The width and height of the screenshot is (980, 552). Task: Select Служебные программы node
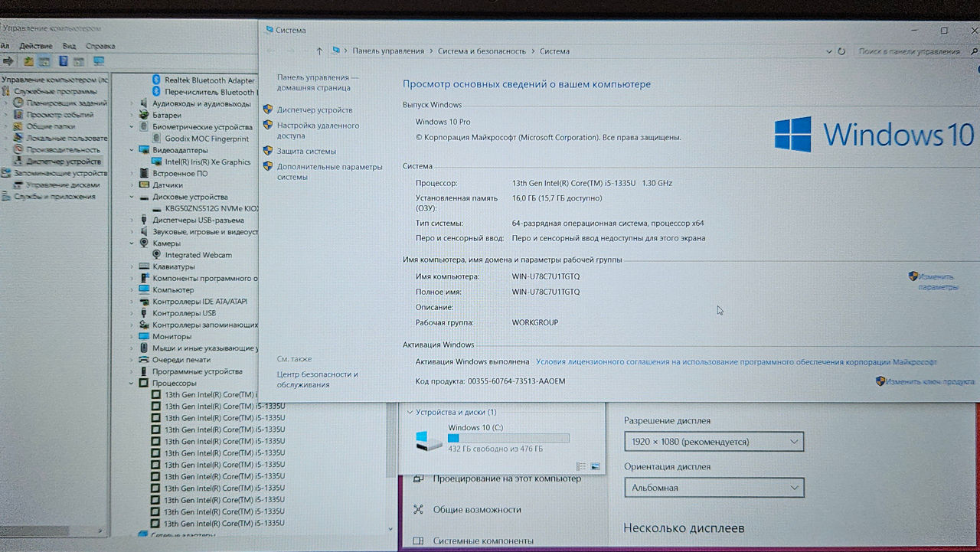coord(55,91)
